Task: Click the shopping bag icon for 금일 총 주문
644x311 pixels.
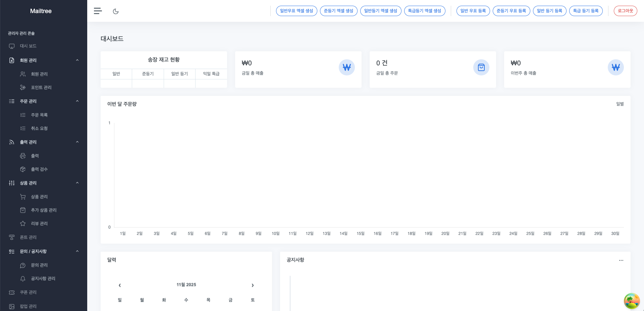Action: [481, 67]
